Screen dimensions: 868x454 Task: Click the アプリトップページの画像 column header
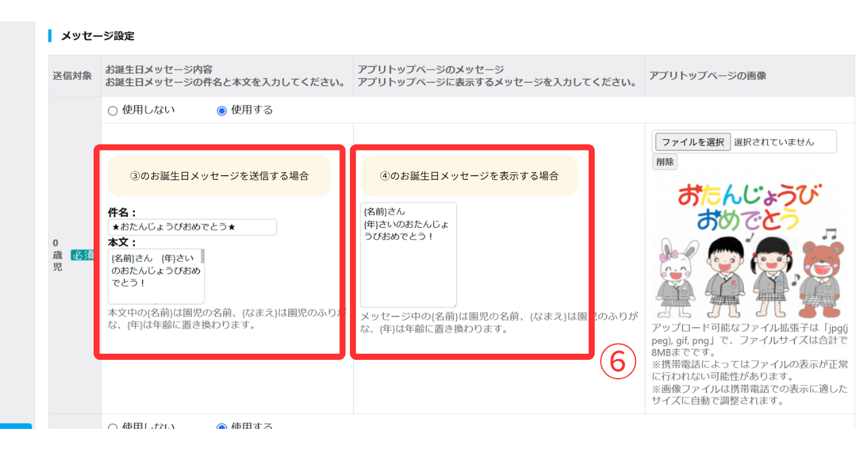coord(707,76)
